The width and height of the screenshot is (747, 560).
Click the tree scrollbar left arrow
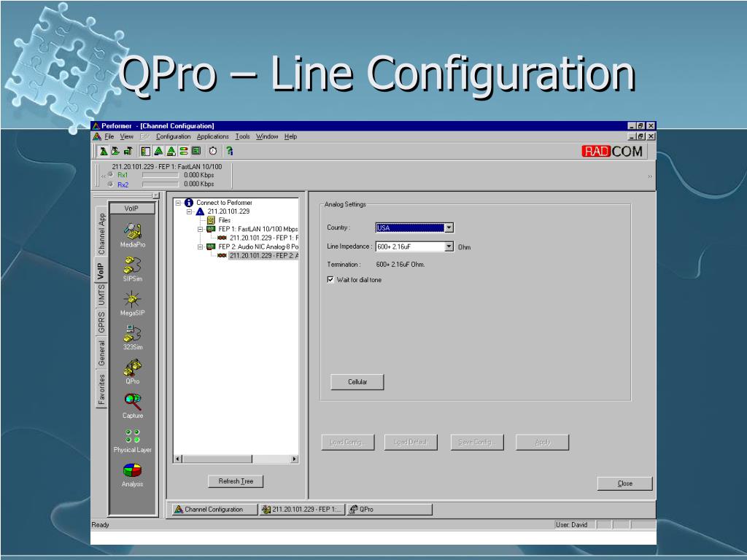tap(178, 459)
